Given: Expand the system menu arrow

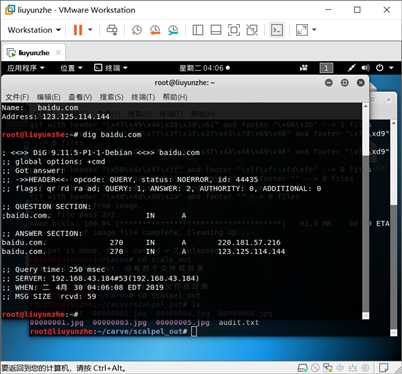Looking at the screenshot, I should click(391, 68).
